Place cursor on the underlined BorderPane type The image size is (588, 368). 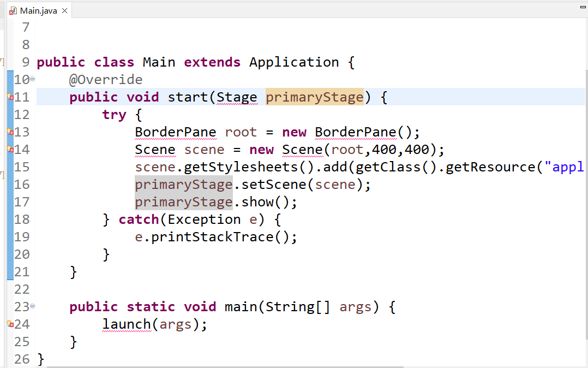(175, 132)
